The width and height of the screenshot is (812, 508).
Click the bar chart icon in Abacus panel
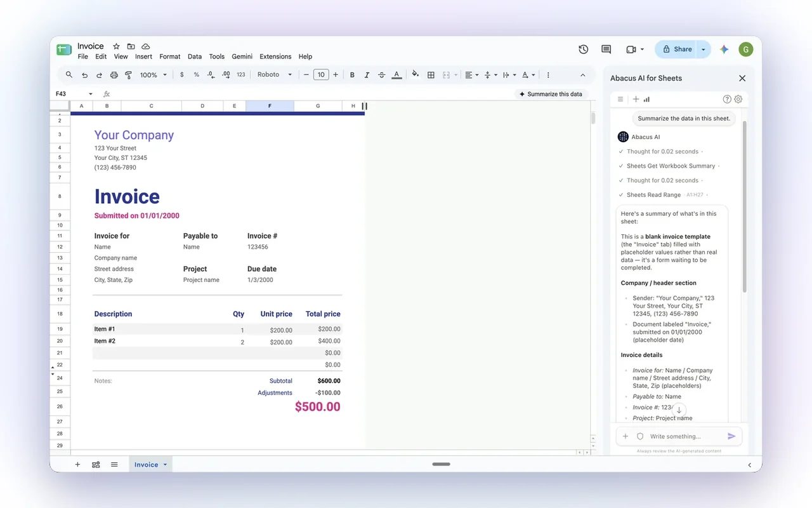tap(646, 99)
